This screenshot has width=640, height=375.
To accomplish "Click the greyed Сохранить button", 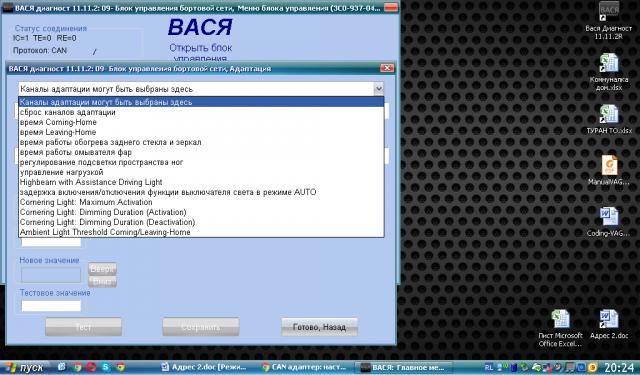I will point(201,327).
